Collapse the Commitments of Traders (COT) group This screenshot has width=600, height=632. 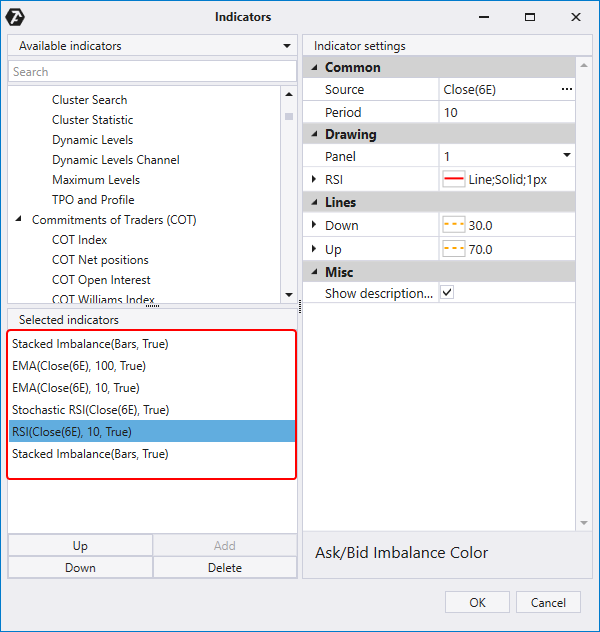[x=19, y=220]
